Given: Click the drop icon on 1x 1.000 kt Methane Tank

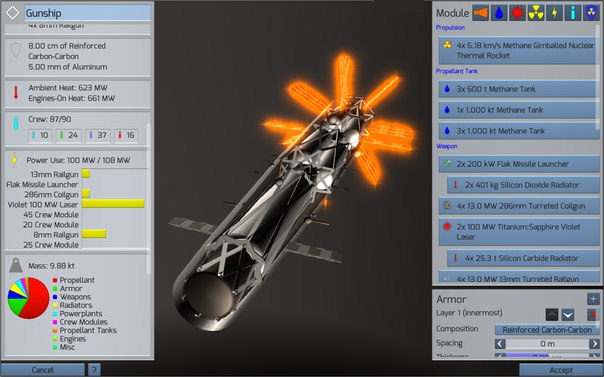Looking at the screenshot, I should tap(447, 110).
